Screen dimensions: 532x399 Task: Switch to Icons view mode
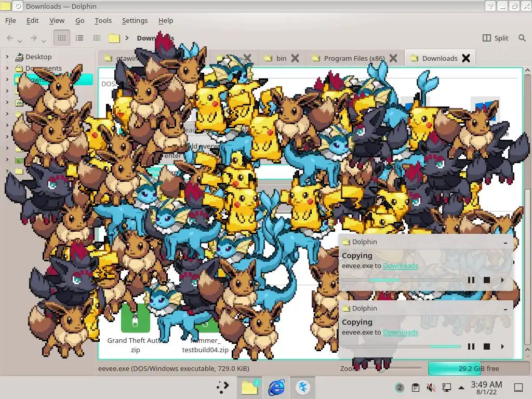(62, 38)
